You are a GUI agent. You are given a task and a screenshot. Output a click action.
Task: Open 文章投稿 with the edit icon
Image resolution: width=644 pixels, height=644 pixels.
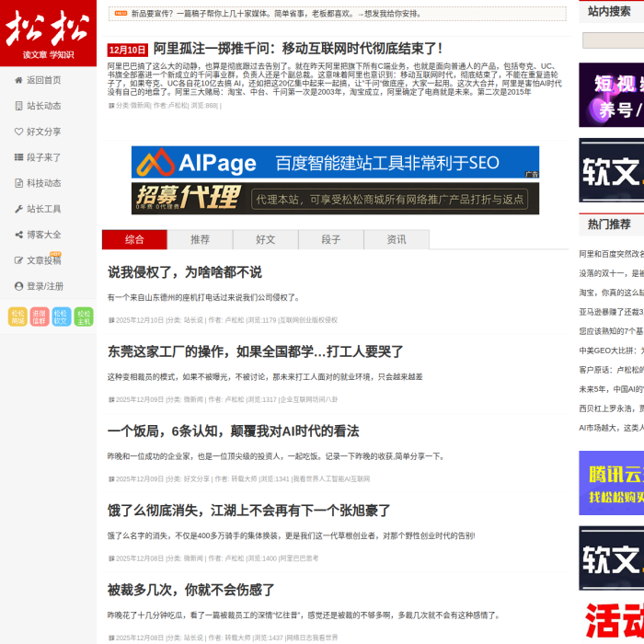coord(38,260)
